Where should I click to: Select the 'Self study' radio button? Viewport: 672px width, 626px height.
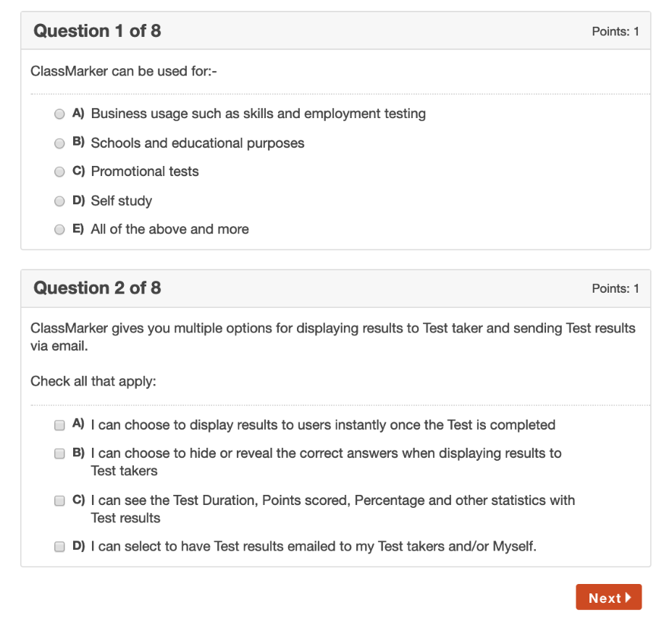[59, 201]
